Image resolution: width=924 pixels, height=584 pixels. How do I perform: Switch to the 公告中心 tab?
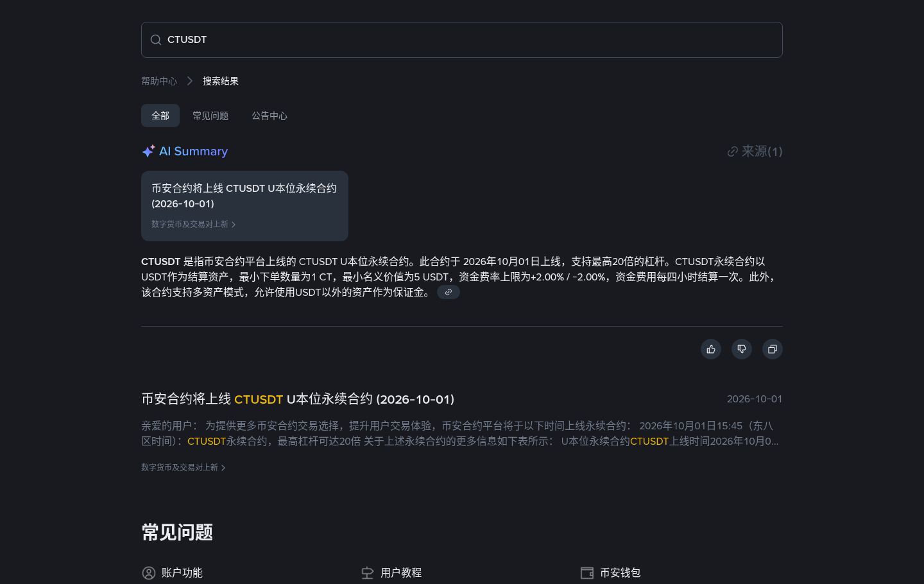(269, 116)
